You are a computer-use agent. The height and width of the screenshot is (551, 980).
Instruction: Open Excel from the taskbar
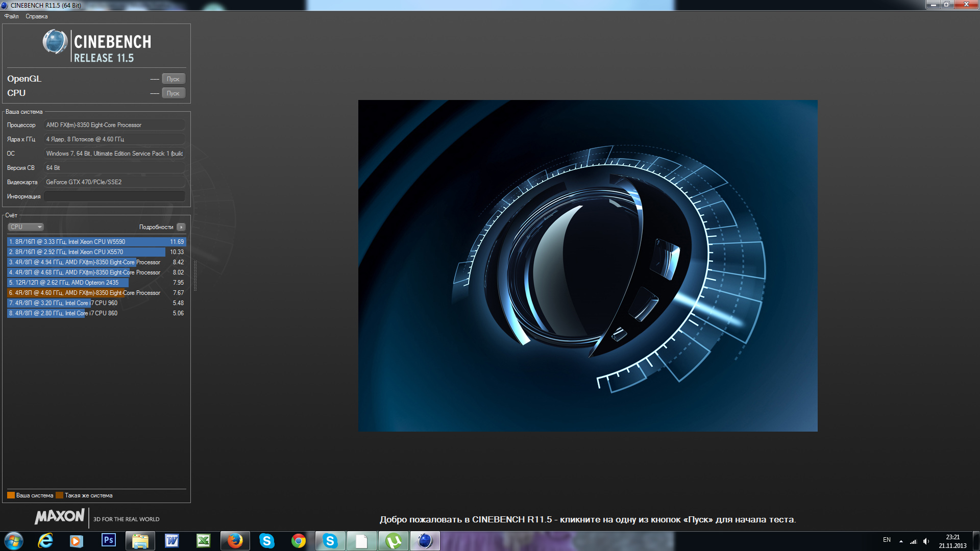(x=203, y=540)
